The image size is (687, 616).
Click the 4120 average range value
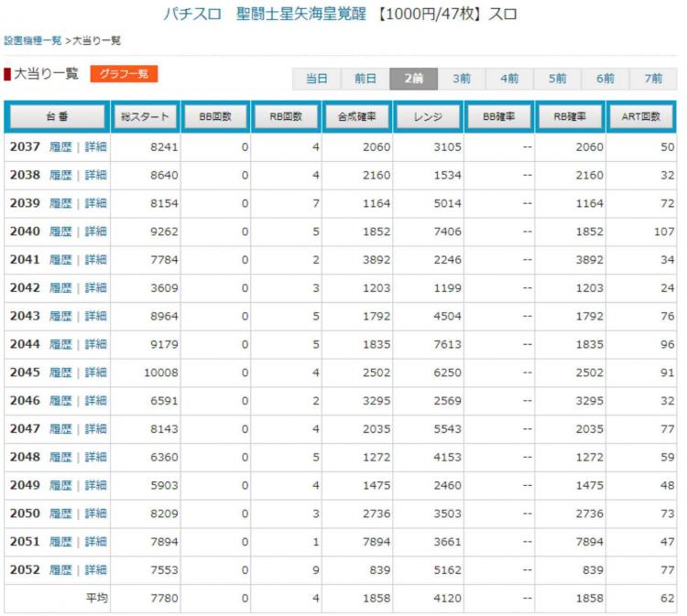[x=447, y=598]
